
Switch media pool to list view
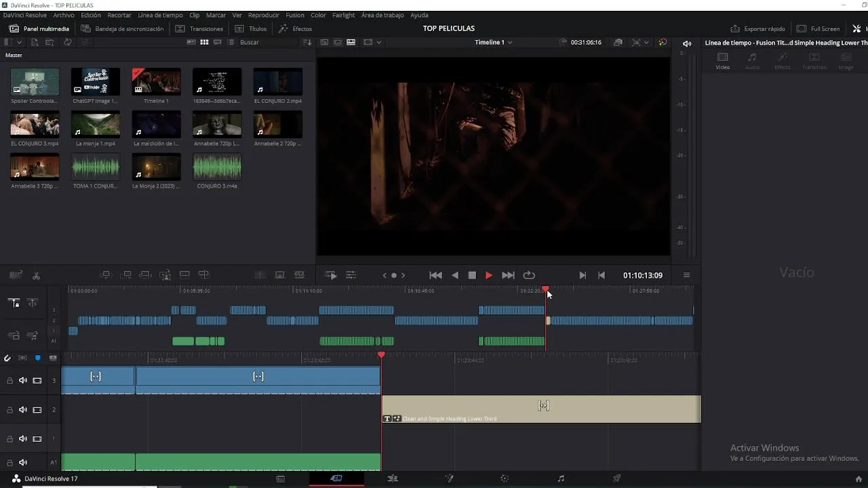coord(231,42)
